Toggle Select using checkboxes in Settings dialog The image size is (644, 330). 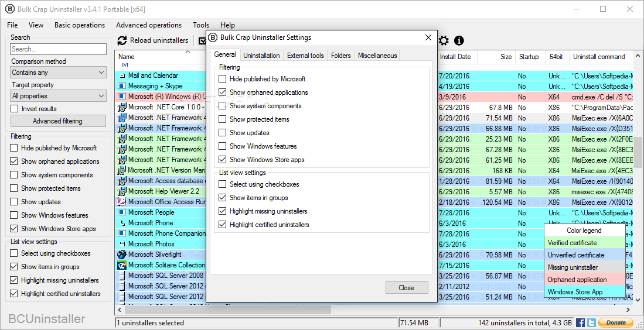[222, 184]
